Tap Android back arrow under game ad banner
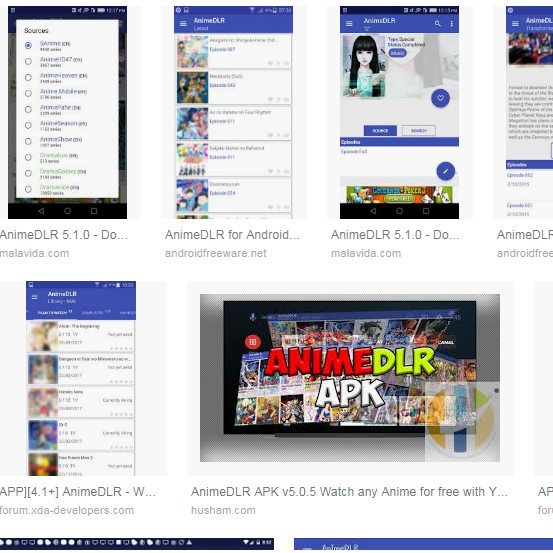Image resolution: width=553 pixels, height=553 pixels. tap(373, 211)
